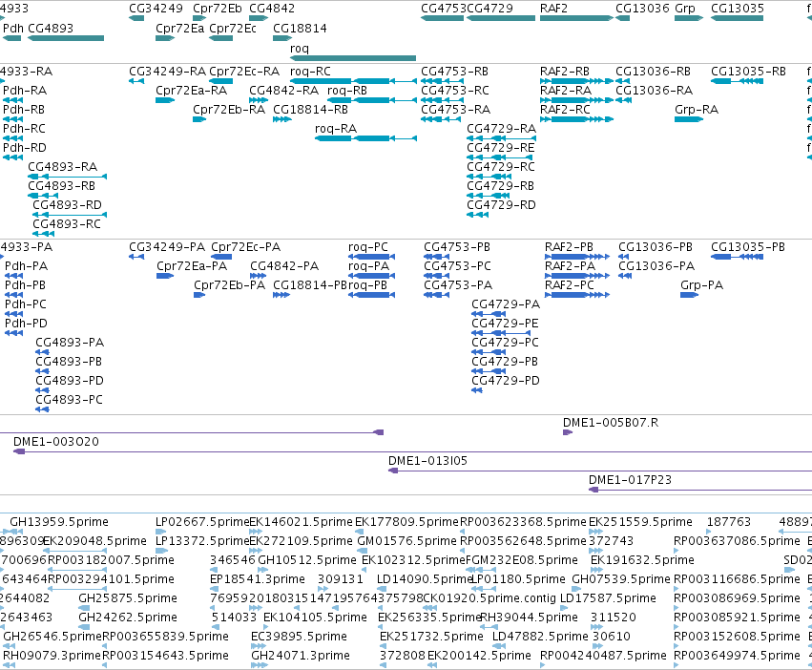Image resolution: width=812 pixels, height=670 pixels.
Task: Click the CG4893 gene bar
Action: (x=66, y=38)
